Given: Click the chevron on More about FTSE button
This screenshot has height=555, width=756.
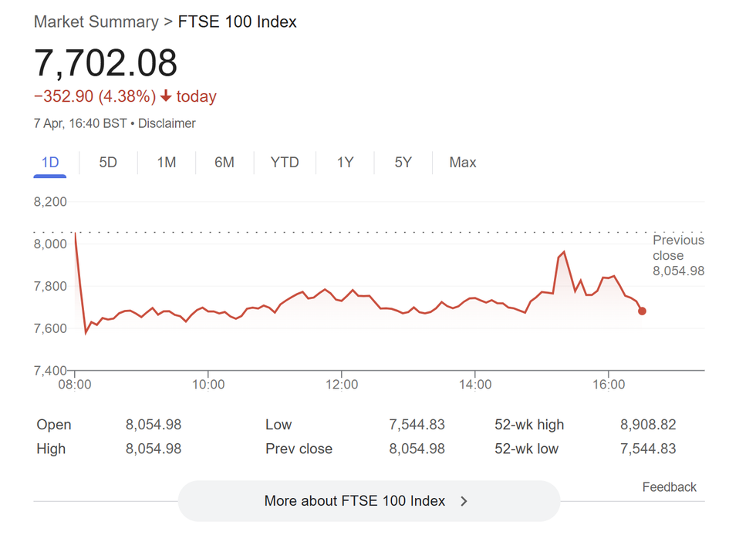Looking at the screenshot, I should (464, 501).
